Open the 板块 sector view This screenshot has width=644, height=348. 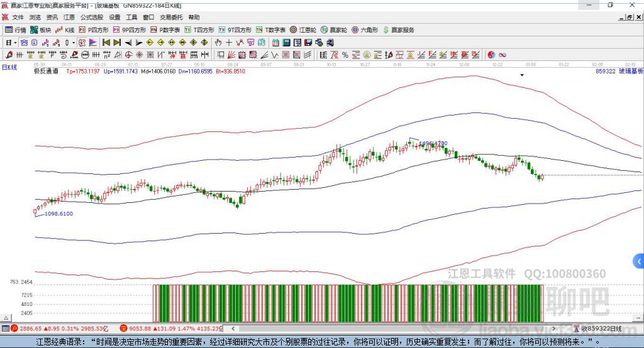coord(40,30)
